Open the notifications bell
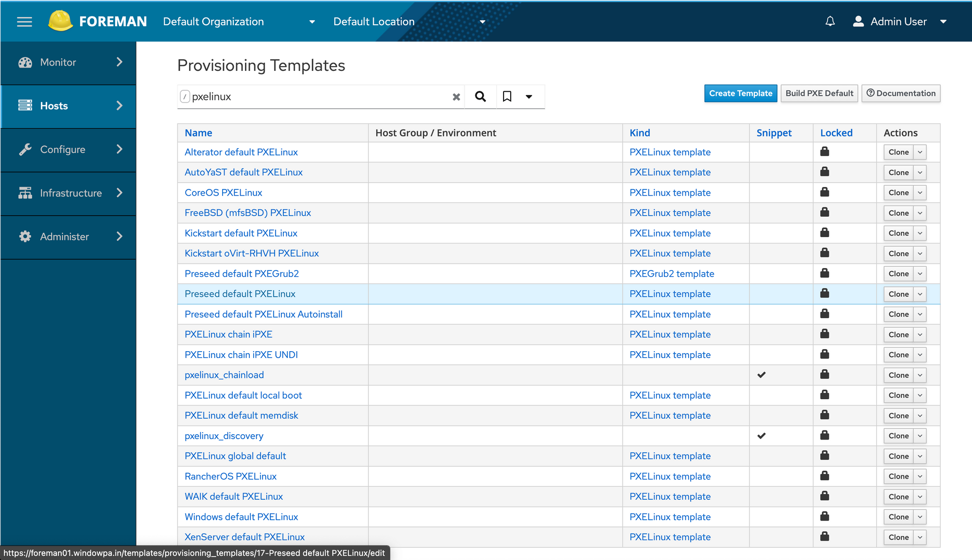 tap(830, 21)
